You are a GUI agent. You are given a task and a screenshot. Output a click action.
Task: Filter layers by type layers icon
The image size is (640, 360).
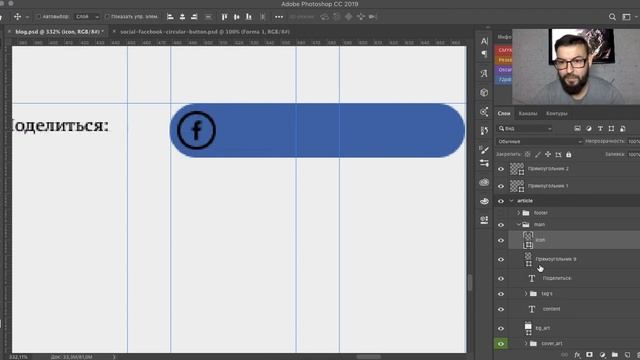600,129
